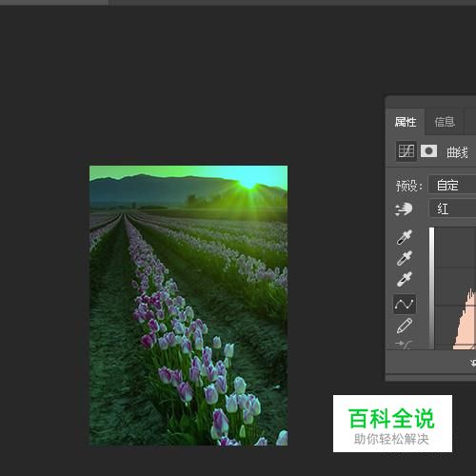This screenshot has height=476, width=476.
Task: Click the properties panel top title bar
Action: [430, 102]
